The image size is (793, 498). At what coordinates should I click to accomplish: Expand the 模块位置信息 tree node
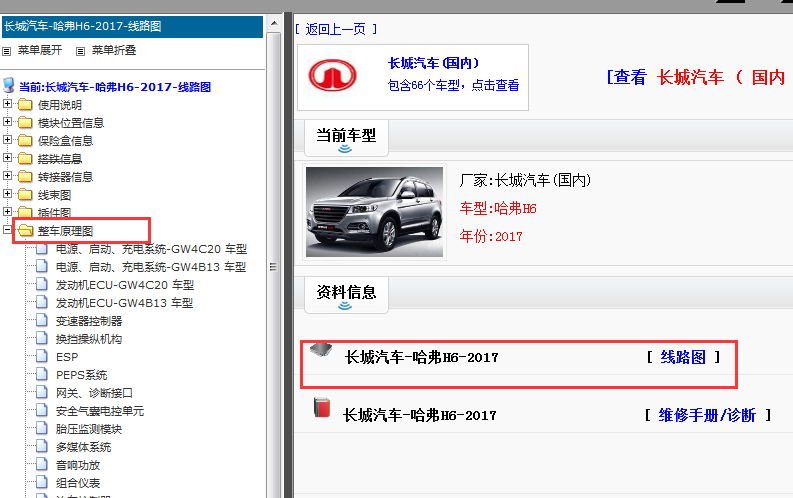pos(7,122)
